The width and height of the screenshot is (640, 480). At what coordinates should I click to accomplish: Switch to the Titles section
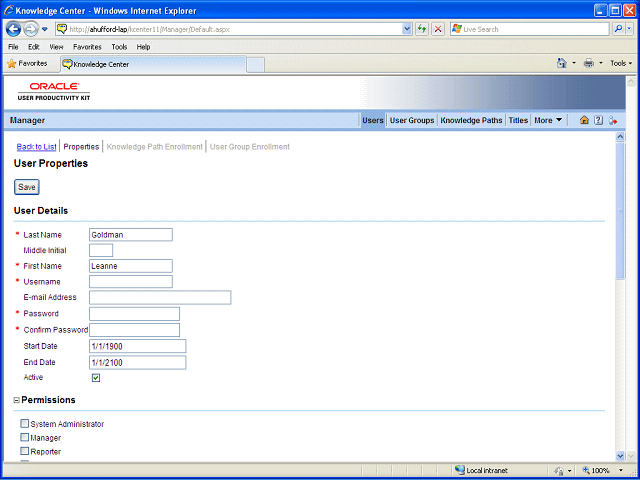(518, 120)
